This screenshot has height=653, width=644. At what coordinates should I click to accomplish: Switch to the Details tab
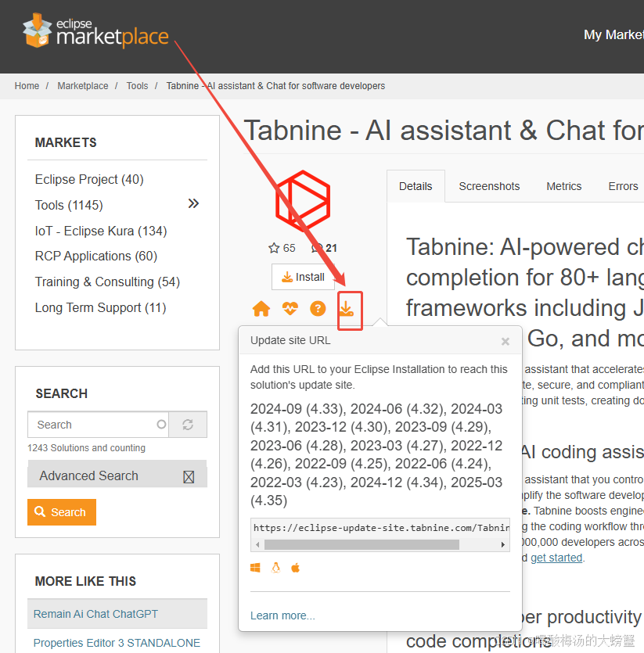click(x=416, y=186)
